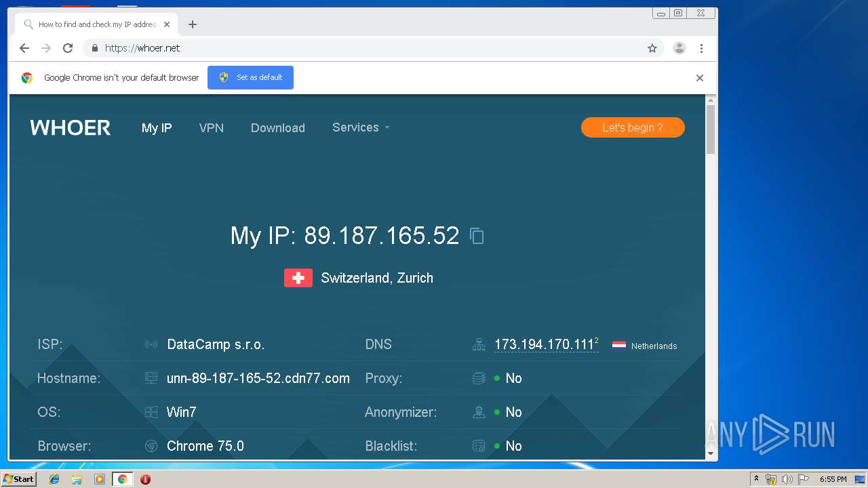Click the 'Win7' OS value

point(182,412)
